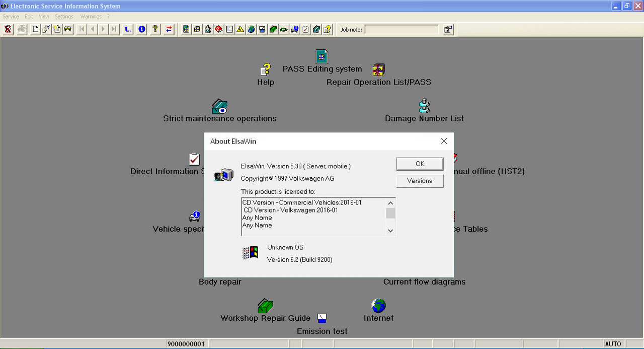Open the Service menu
Screen dimensions: 644x349
click(x=11, y=17)
